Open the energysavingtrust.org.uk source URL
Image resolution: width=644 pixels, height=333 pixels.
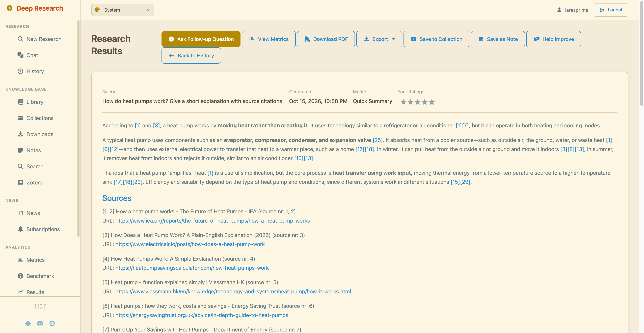click(202, 315)
